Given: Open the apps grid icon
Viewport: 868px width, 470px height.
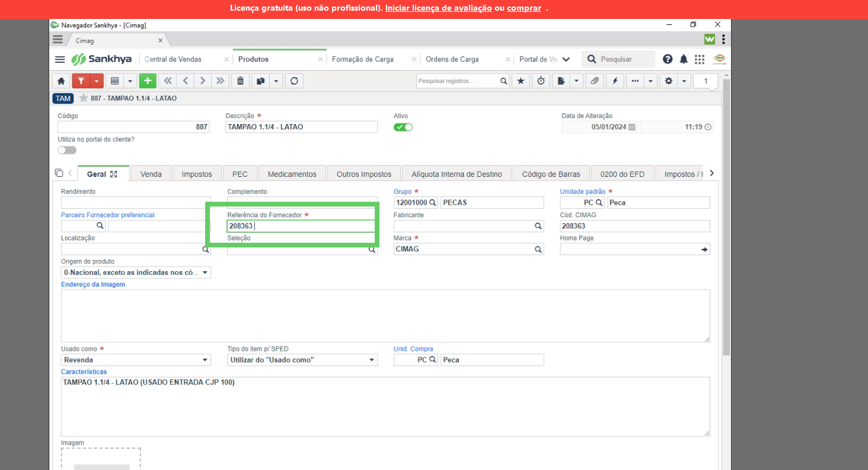Looking at the screenshot, I should 700,59.
